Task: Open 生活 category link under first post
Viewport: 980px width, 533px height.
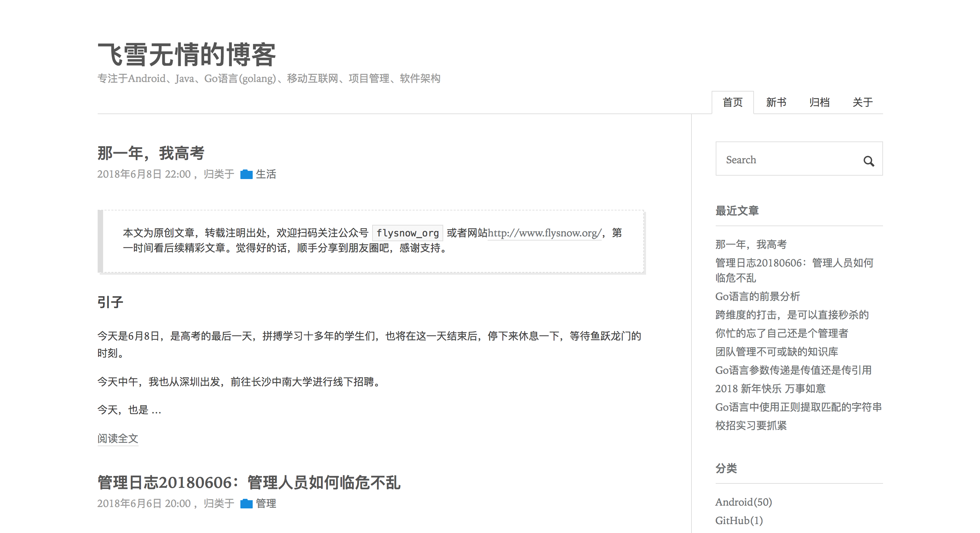Action: click(266, 174)
